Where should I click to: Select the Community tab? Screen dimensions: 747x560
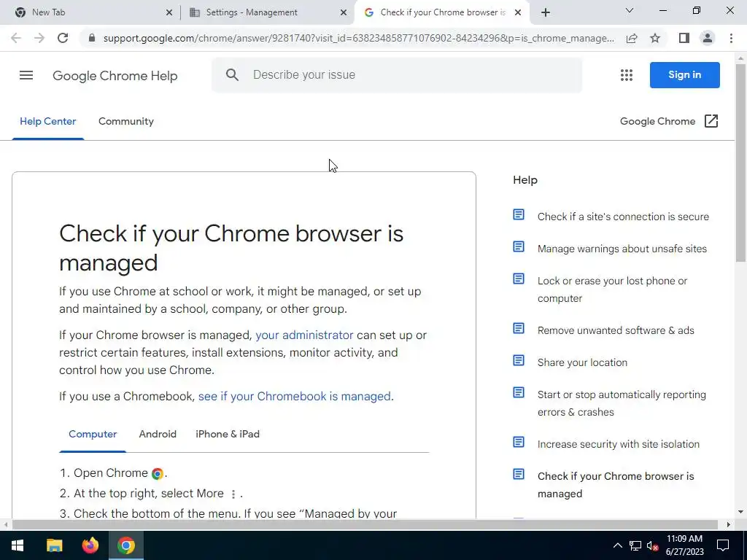pyautogui.click(x=126, y=122)
